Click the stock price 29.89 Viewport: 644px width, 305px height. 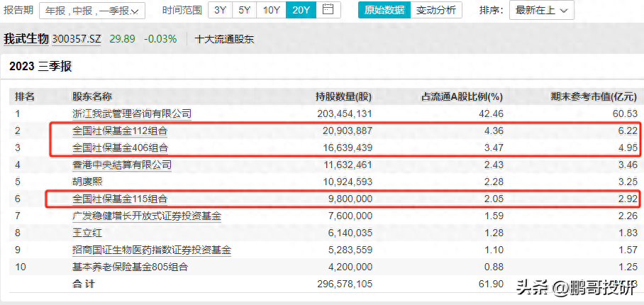122,39
